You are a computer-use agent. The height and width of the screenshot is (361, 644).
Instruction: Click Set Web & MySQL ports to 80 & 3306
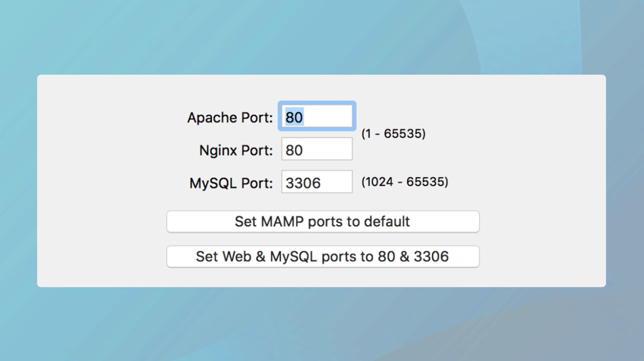(322, 256)
